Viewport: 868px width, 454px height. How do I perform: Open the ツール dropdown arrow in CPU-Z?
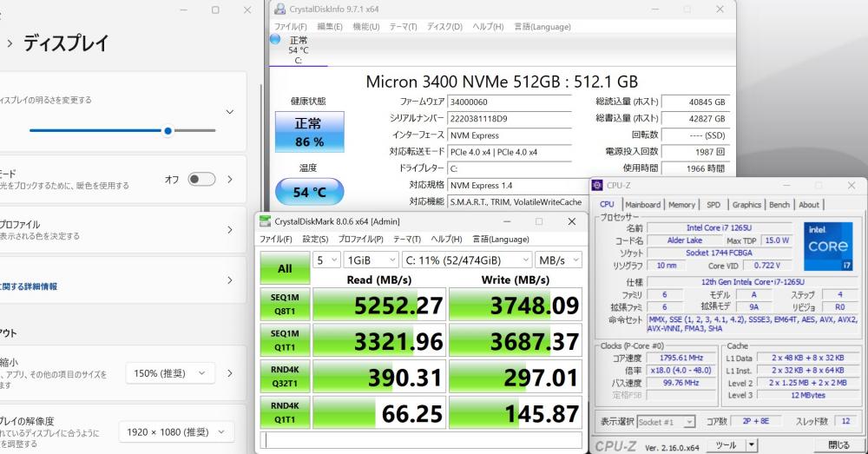tap(751, 445)
